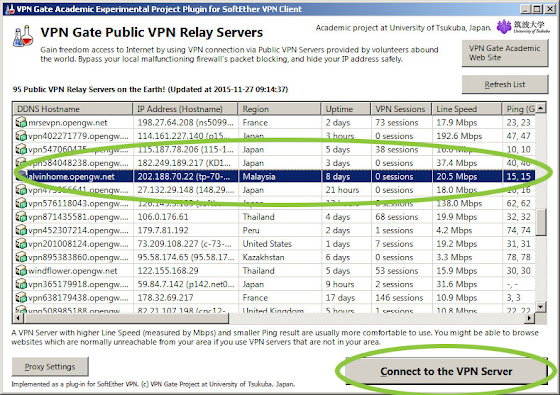The width and height of the screenshot is (560, 395).
Task: Click server icon for vpn895383860.opengw
Action: tap(21, 257)
